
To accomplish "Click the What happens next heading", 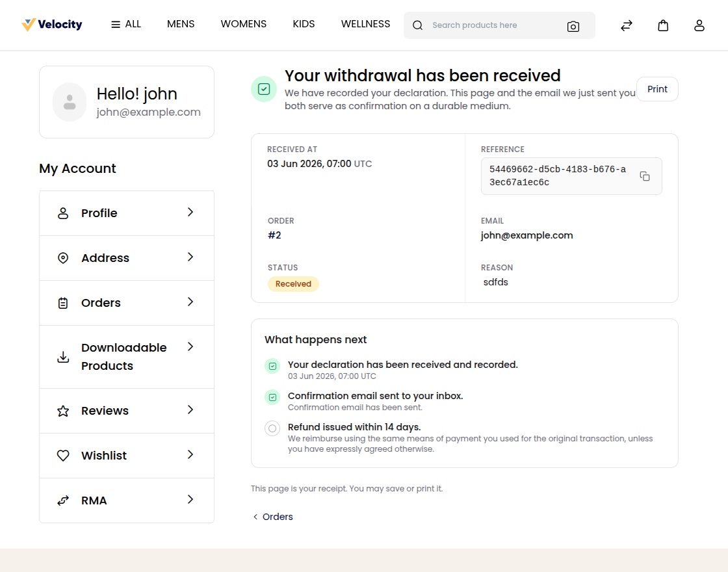I will [316, 340].
